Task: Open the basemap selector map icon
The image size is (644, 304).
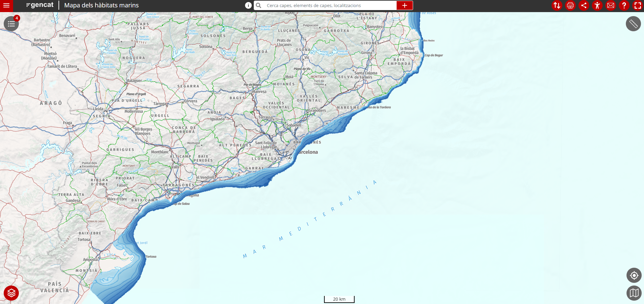Action: [634, 293]
